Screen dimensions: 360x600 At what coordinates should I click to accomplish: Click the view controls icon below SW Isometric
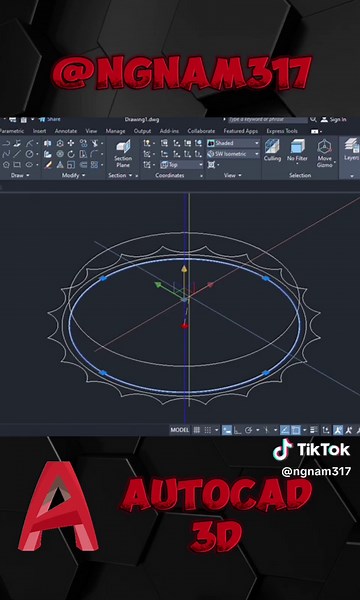(x=211, y=165)
